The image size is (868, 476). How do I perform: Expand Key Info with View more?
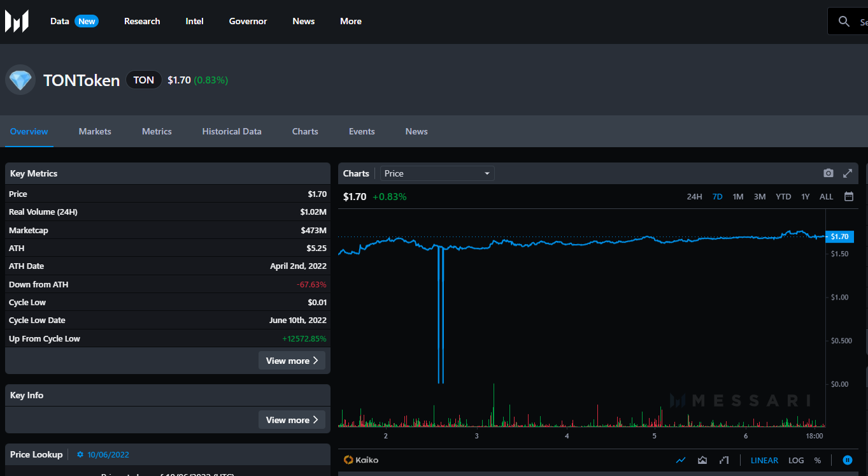coord(292,420)
